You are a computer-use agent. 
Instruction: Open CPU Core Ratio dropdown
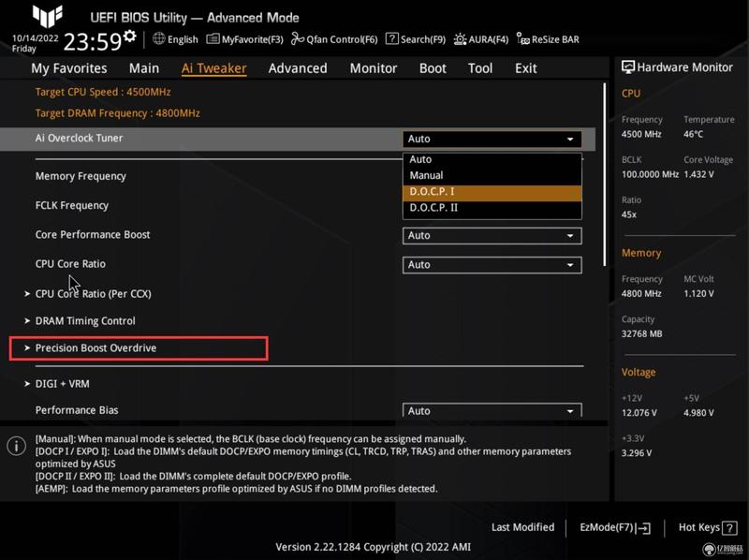click(492, 265)
